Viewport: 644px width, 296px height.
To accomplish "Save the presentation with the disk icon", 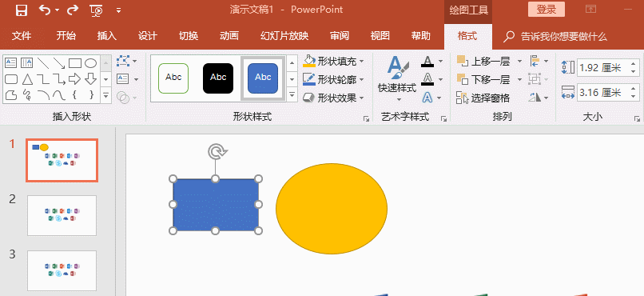I will coord(22,10).
